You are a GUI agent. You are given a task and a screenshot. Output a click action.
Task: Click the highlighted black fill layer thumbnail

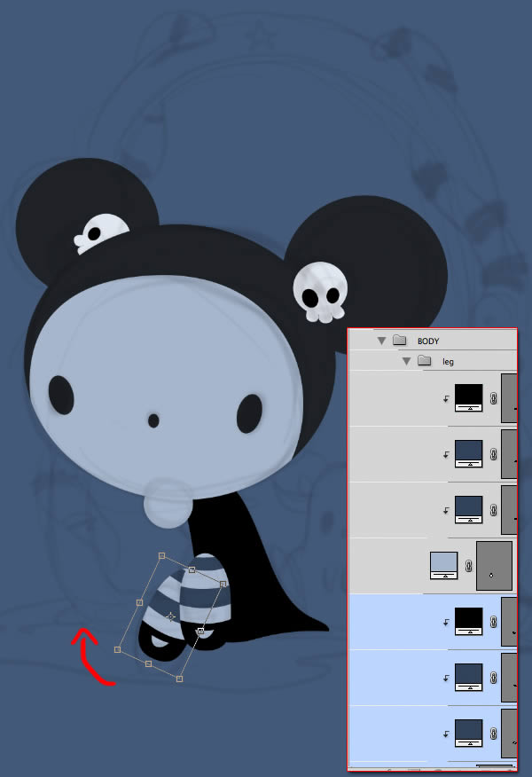pos(468,622)
